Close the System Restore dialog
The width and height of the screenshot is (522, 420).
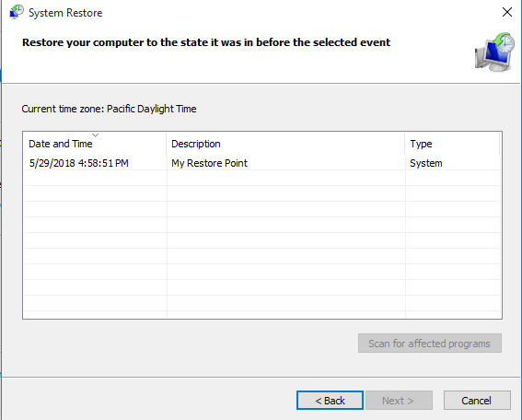[507, 12]
